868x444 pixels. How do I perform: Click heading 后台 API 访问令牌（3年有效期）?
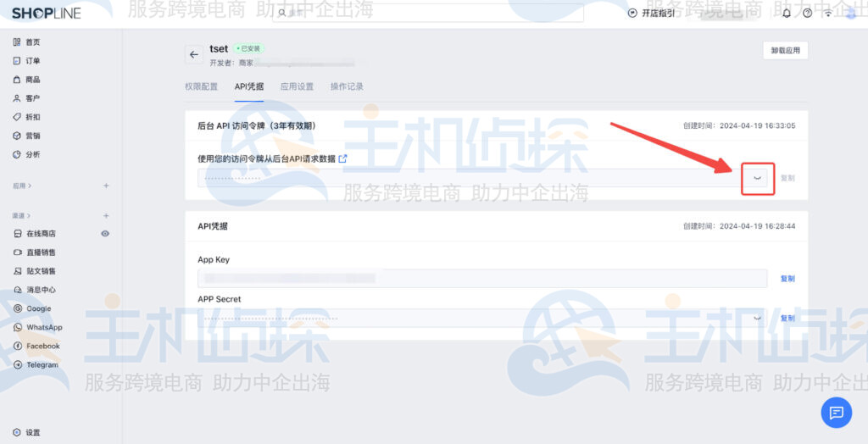tap(257, 126)
